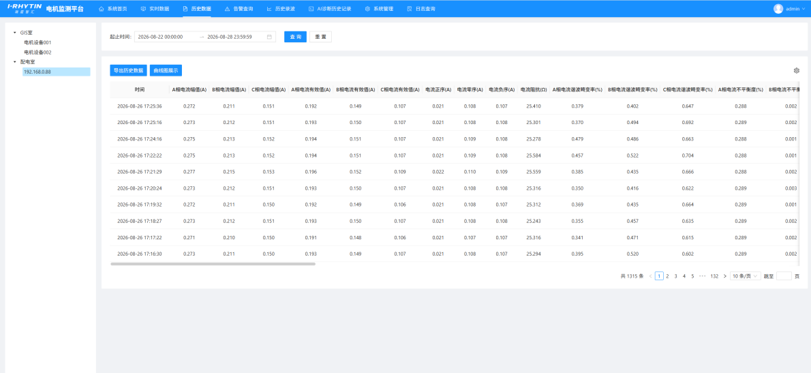Click the 查询 search button
This screenshot has width=811, height=373.
295,37
